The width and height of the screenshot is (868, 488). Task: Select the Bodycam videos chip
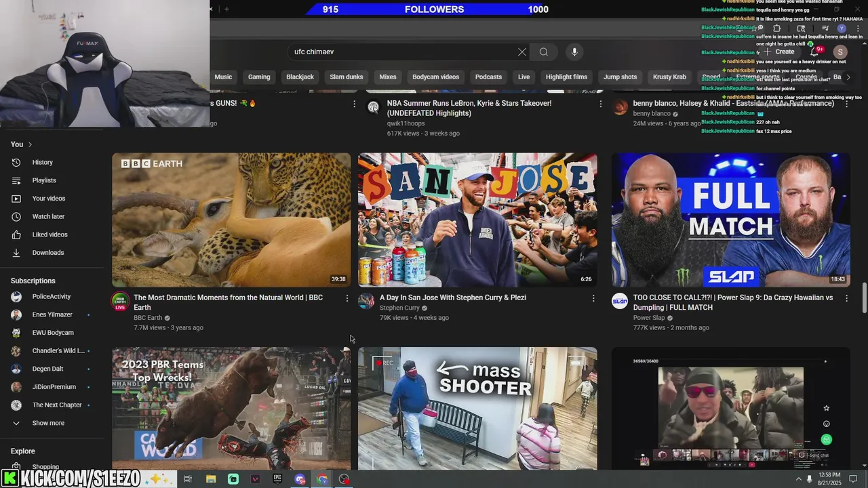click(x=436, y=77)
